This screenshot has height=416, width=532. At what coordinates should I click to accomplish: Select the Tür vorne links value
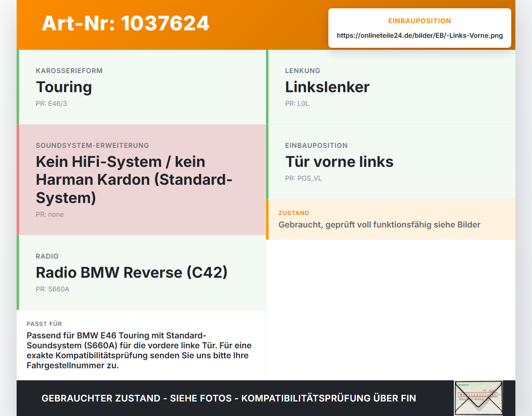339,162
